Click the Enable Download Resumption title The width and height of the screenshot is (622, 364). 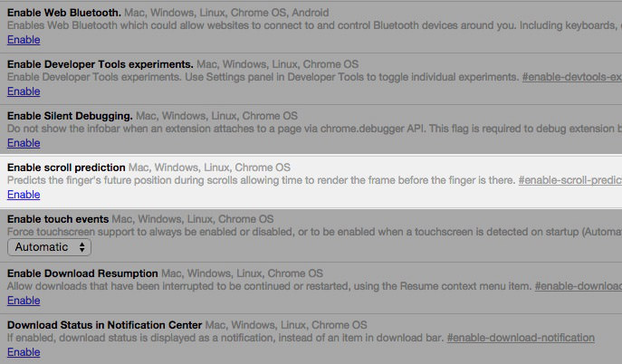[x=82, y=273]
